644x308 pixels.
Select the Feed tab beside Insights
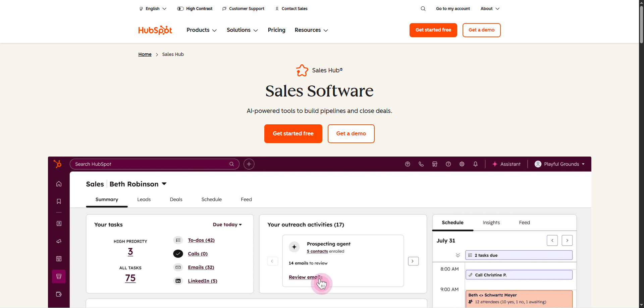pyautogui.click(x=524, y=223)
